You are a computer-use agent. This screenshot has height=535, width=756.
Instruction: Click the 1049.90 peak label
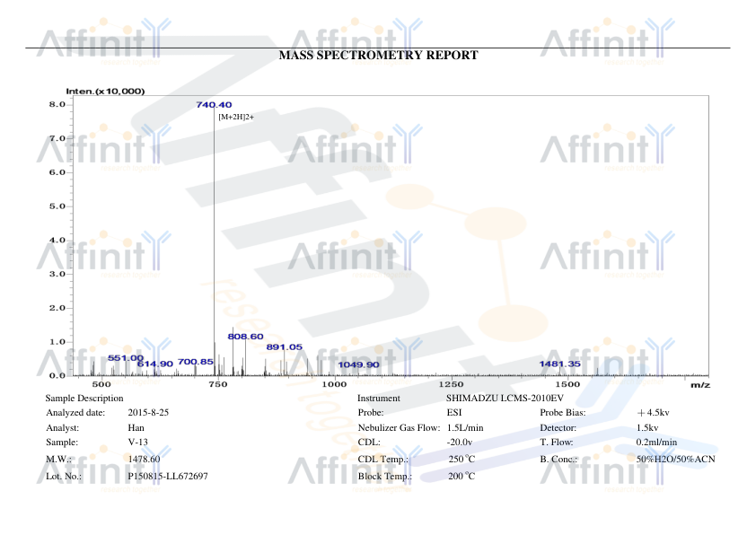point(358,364)
